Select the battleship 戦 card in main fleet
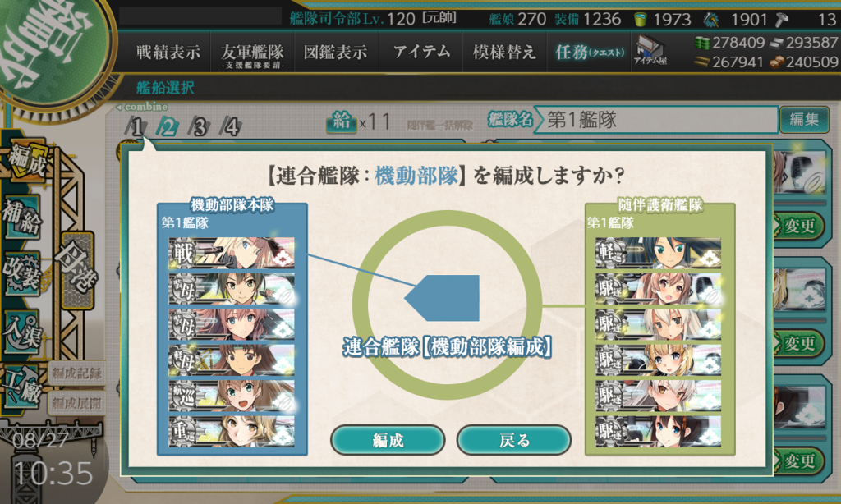The width and height of the screenshot is (841, 504). (231, 253)
